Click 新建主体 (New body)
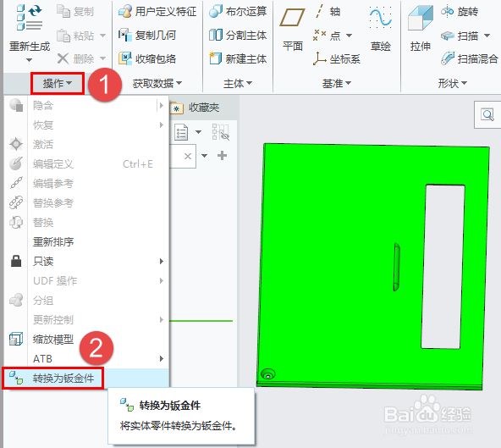The height and width of the screenshot is (448, 501). pyautogui.click(x=238, y=58)
